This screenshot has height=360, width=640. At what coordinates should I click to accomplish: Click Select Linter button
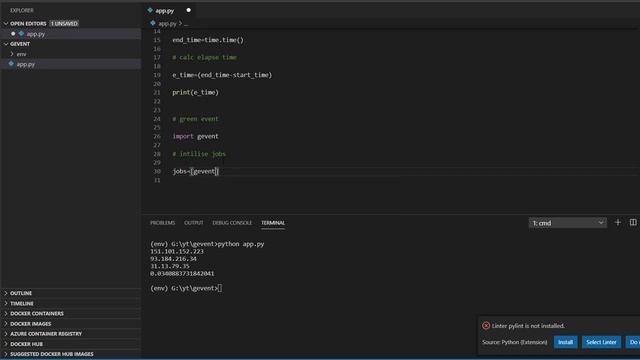pyautogui.click(x=601, y=342)
